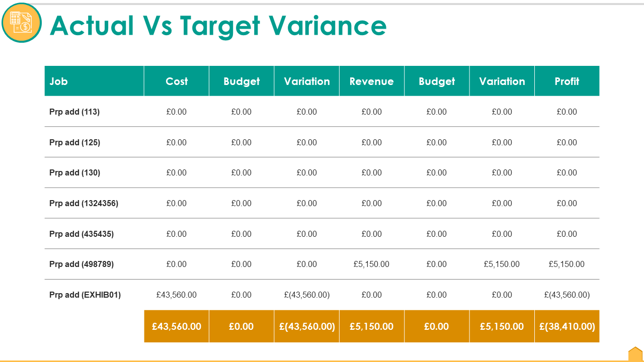Screen dimensions: 644x362
Task: Click the orange total Revenue cell £5,150.00
Action: tap(372, 326)
